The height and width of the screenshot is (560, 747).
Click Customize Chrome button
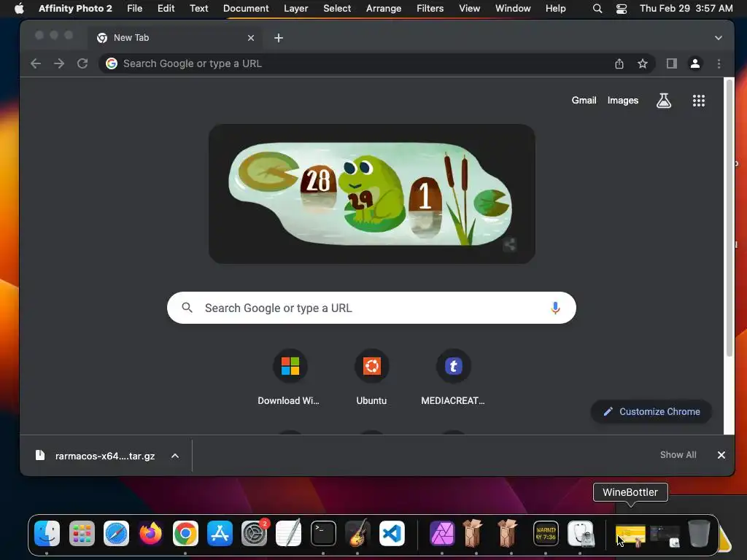pos(651,411)
